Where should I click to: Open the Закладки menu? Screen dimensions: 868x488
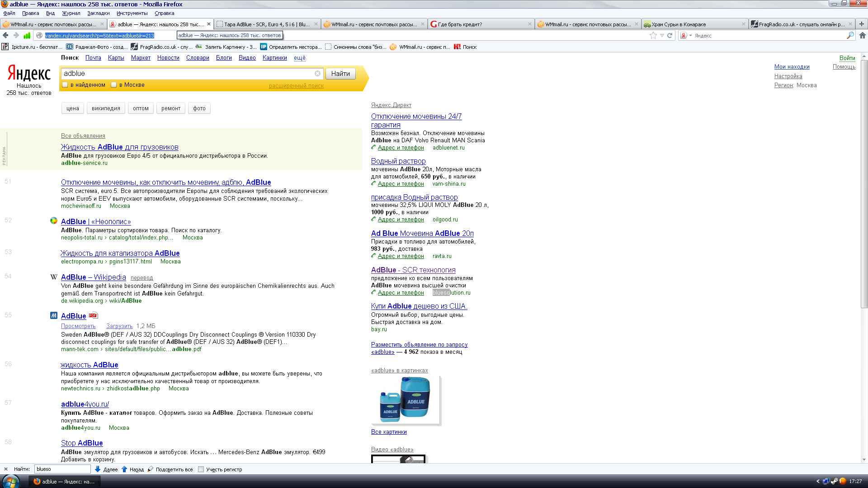[99, 13]
